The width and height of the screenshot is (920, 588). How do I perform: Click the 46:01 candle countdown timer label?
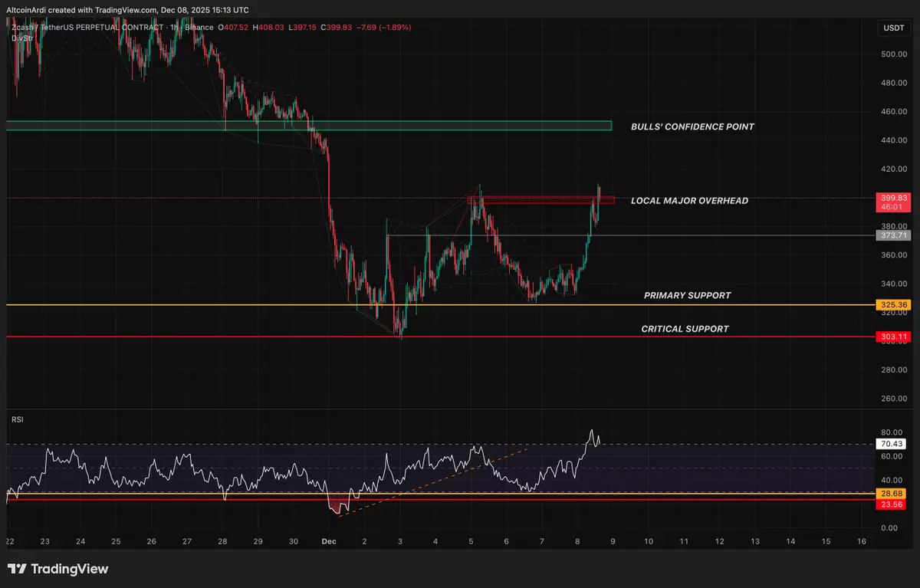click(892, 207)
